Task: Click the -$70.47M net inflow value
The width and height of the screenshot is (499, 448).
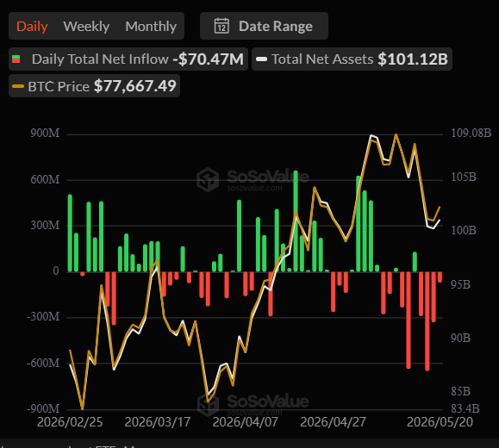Action: pyautogui.click(x=208, y=59)
